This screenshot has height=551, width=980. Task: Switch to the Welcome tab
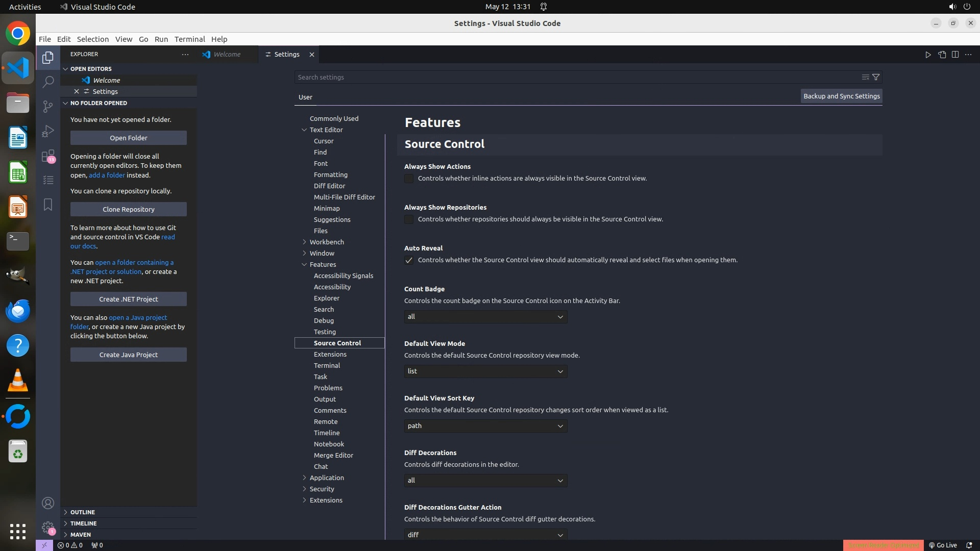point(227,55)
